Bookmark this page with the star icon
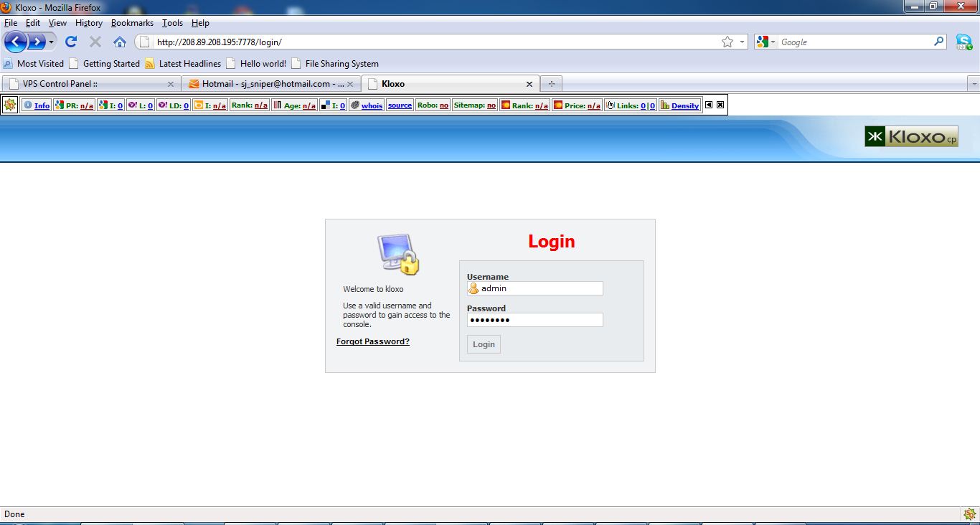 click(x=727, y=42)
